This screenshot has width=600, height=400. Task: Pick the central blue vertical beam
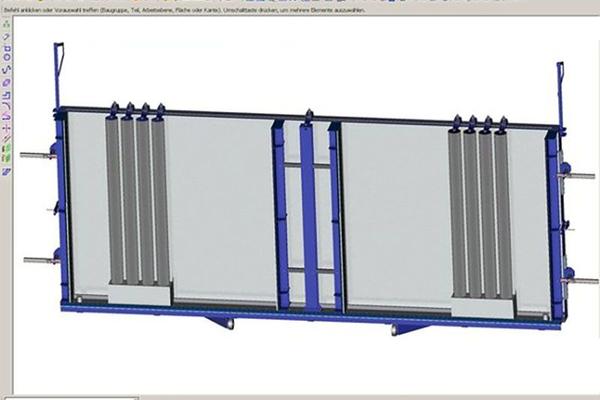tap(308, 215)
